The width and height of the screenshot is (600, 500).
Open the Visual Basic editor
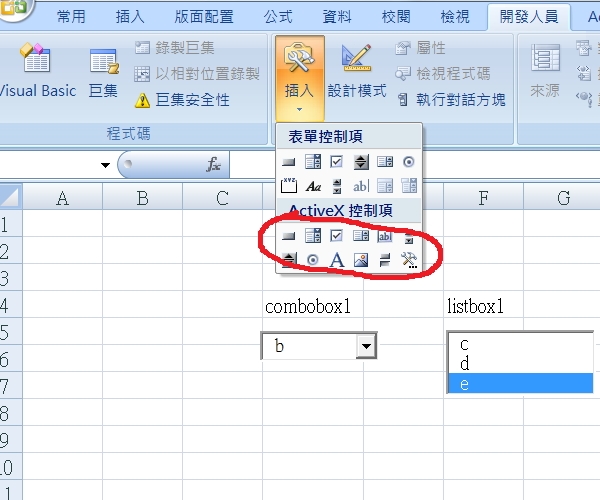34,71
